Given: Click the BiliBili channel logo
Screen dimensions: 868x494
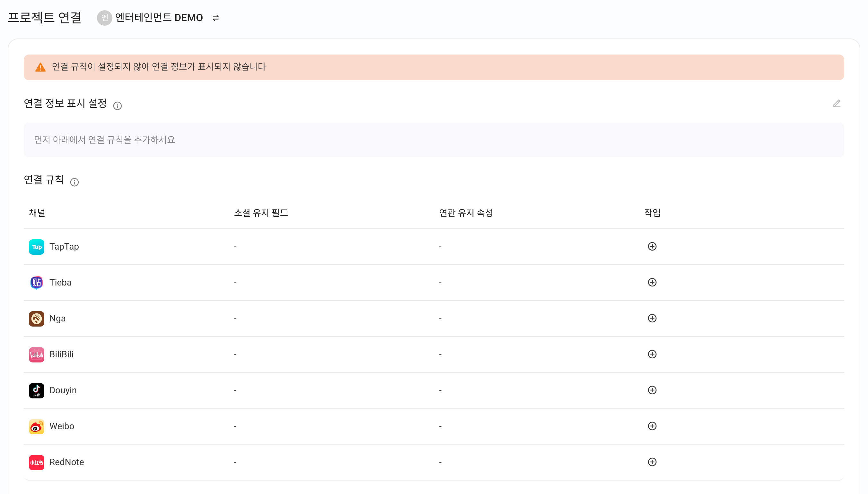Looking at the screenshot, I should pos(37,354).
